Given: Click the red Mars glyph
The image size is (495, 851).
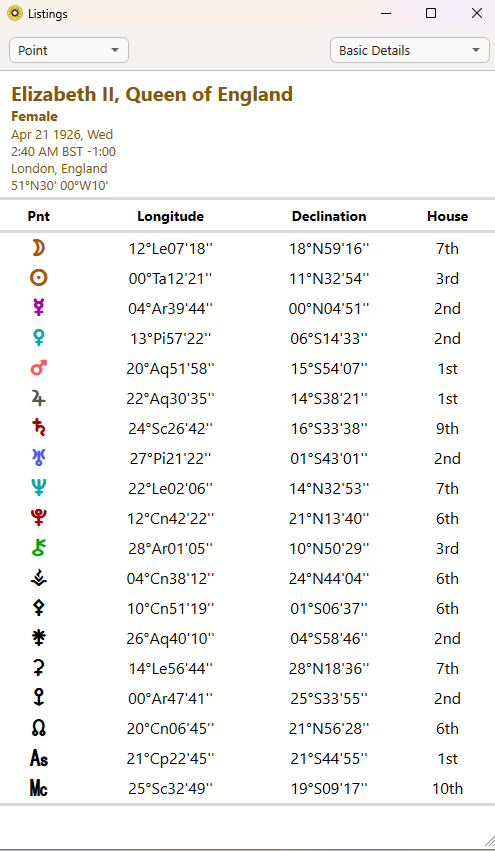Looking at the screenshot, I should click(x=39, y=369).
